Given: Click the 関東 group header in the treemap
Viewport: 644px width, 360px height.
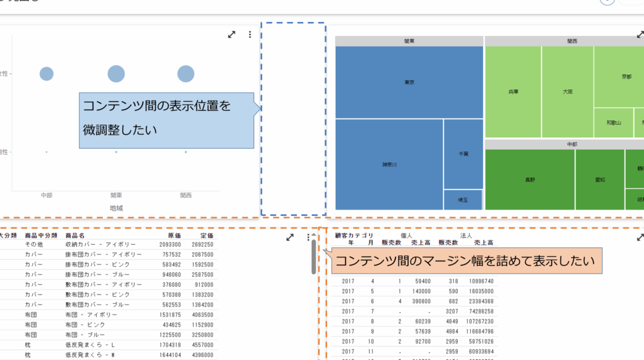Looking at the screenshot, I should (409, 41).
